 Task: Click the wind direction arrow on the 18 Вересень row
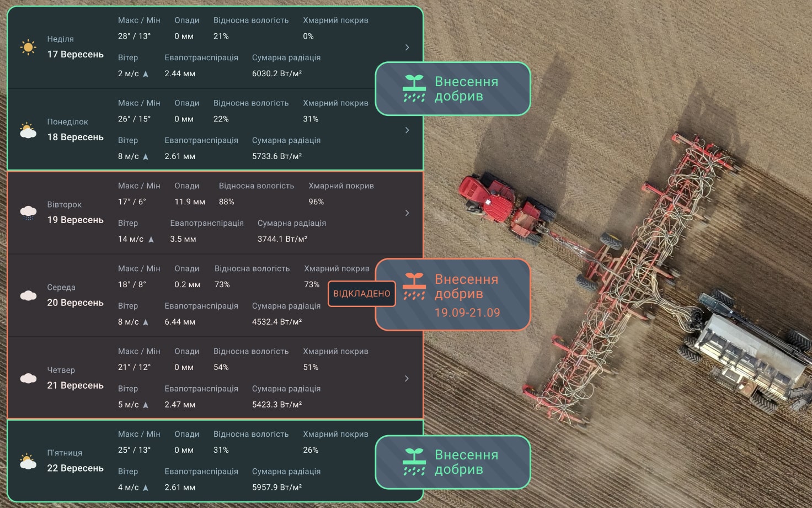click(146, 157)
